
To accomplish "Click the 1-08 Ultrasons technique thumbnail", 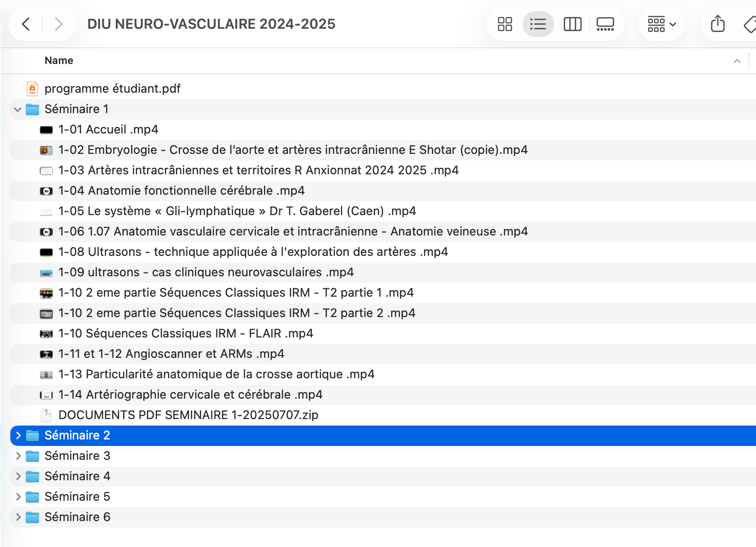I will [x=46, y=252].
